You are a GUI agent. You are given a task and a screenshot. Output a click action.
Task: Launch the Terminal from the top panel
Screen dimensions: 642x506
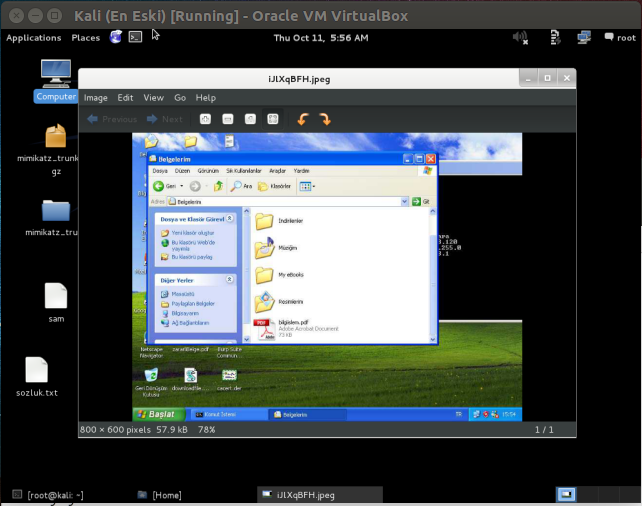click(x=135, y=37)
